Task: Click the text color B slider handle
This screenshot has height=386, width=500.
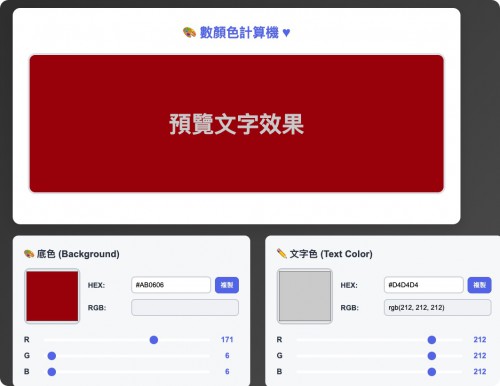Action: point(432,372)
